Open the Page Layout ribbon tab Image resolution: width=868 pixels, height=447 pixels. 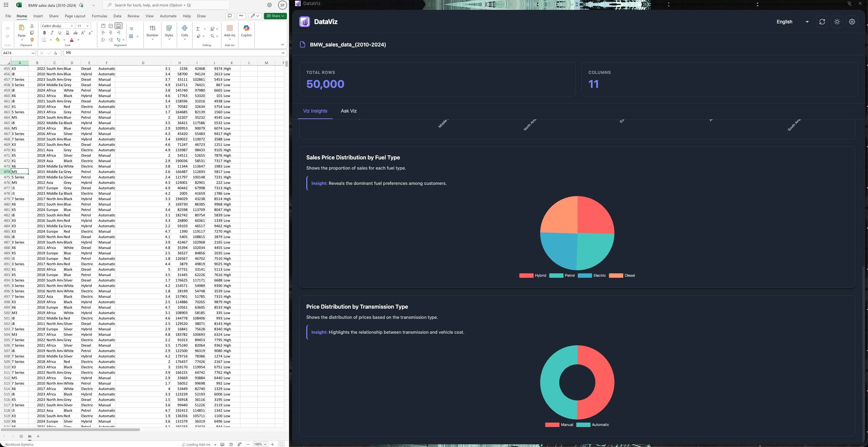75,16
